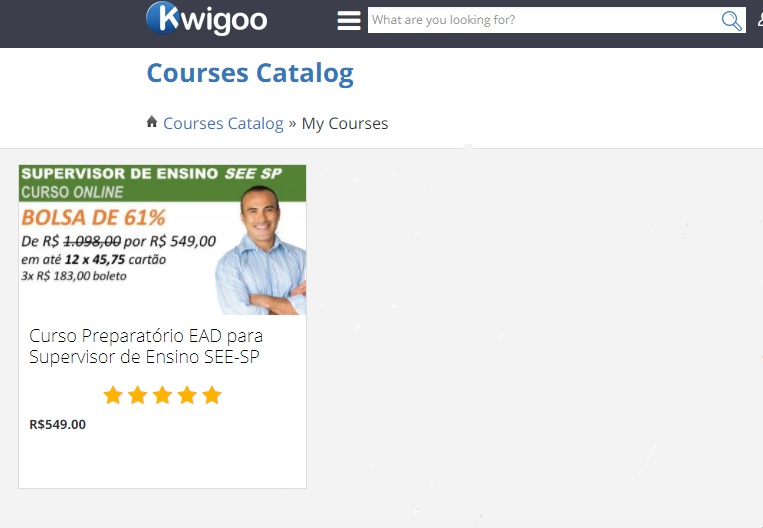Click the Courses Catalog page heading
This screenshot has height=528, width=763.
(x=250, y=74)
